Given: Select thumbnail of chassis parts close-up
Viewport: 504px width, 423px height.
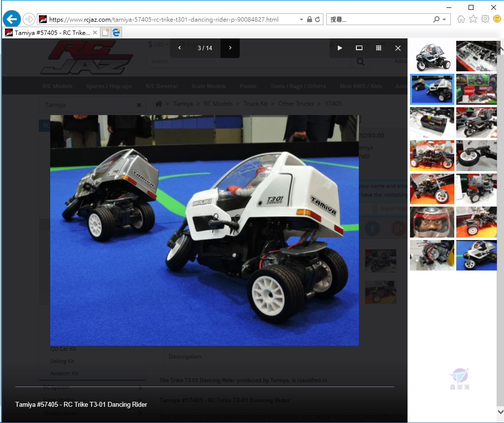Looking at the screenshot, I should [x=476, y=56].
